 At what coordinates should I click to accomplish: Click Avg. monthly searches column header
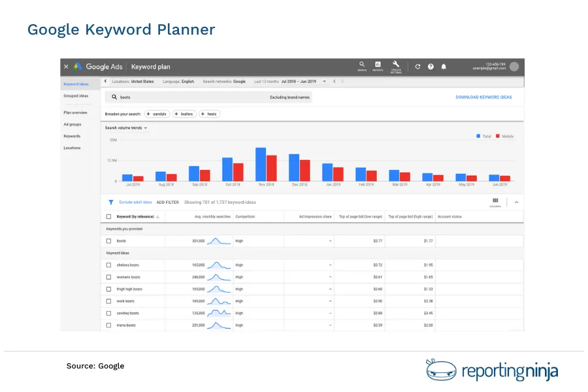tap(212, 217)
